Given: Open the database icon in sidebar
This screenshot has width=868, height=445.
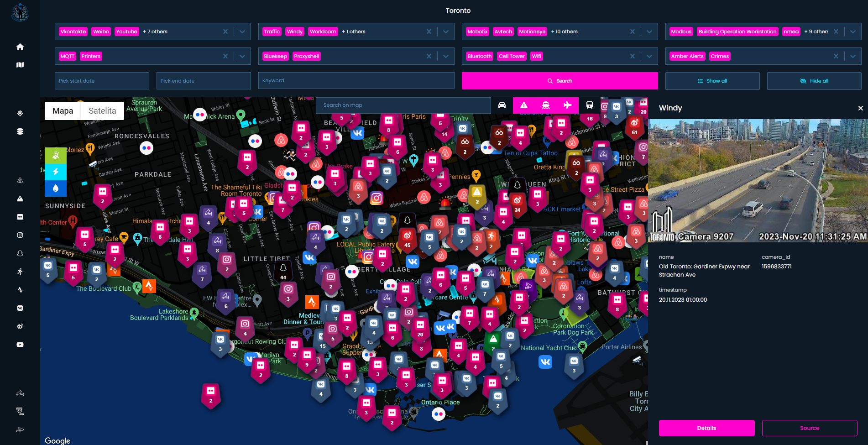Looking at the screenshot, I should coord(20,131).
